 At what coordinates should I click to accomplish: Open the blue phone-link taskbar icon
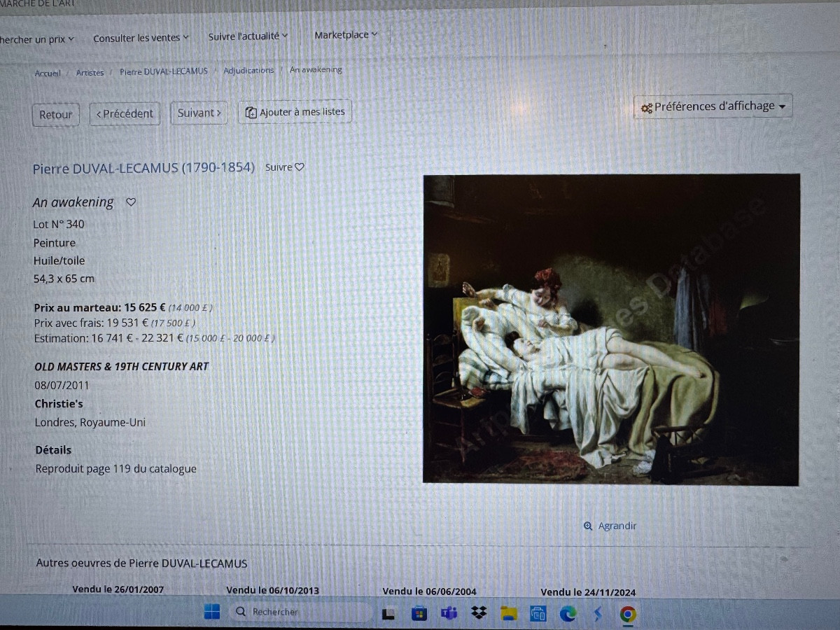pos(538,614)
